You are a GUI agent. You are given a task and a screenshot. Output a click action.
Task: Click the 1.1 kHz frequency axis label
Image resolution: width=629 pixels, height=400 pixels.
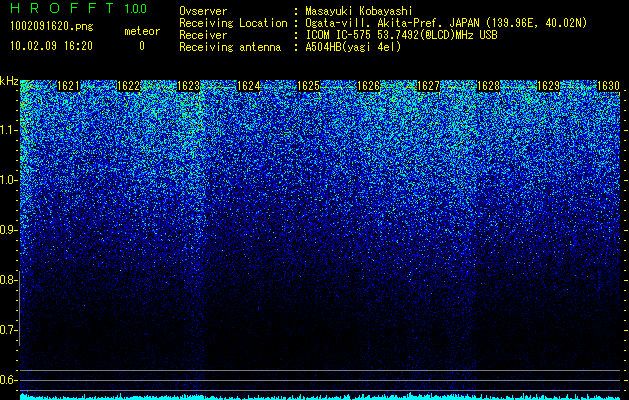coord(8,130)
